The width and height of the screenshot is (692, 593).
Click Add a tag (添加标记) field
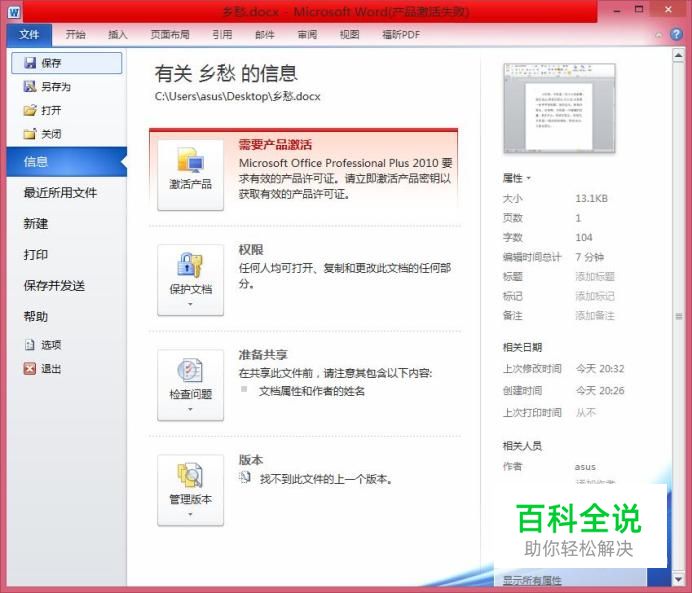(595, 296)
